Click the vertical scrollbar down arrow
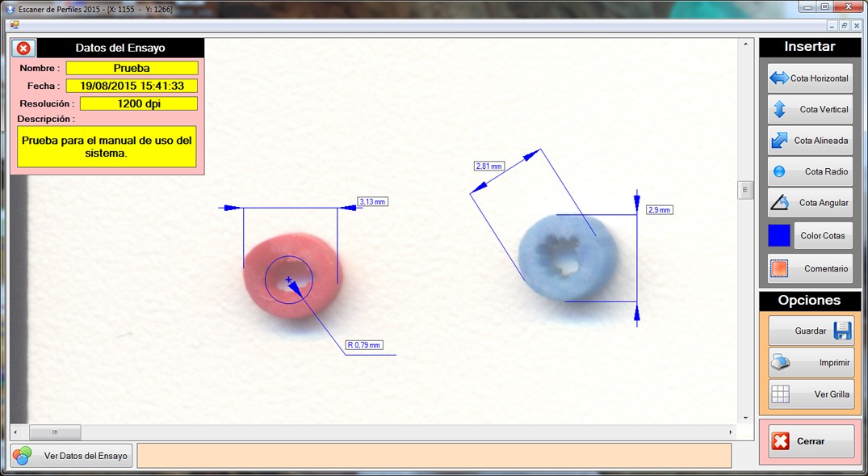This screenshot has width=868, height=476. [745, 418]
